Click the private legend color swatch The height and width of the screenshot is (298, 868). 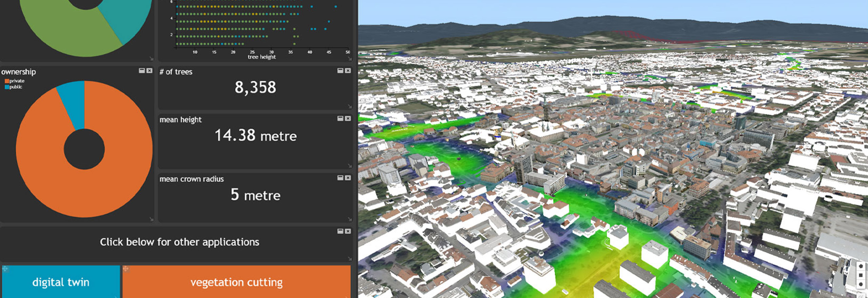(x=7, y=81)
